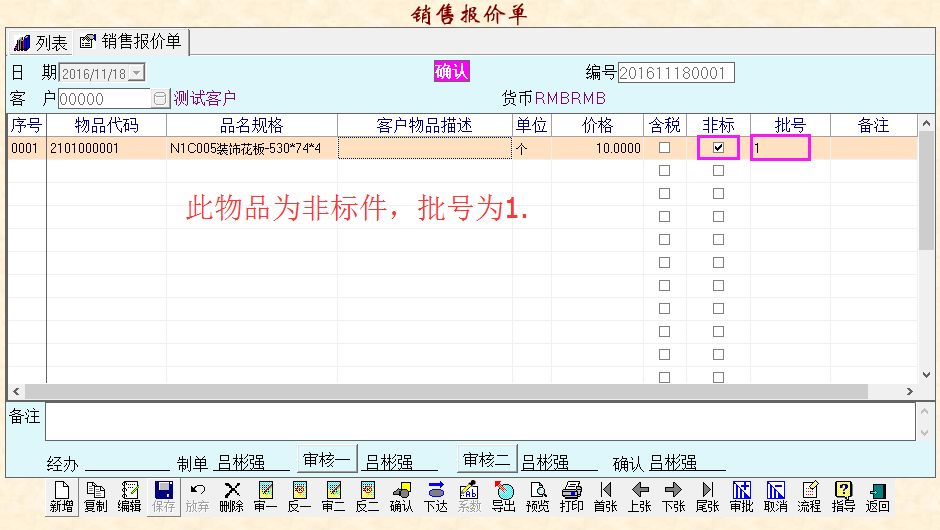
Task: Jump to last record with 尾张 icon
Action: [707, 496]
